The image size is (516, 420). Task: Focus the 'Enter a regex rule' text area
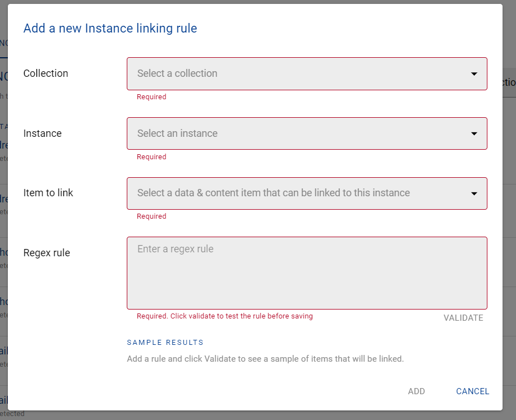click(307, 273)
